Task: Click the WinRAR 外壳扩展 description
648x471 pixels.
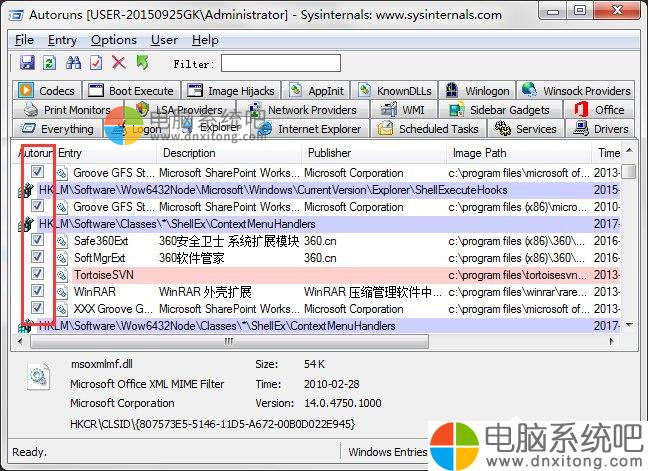Action: tap(205, 292)
